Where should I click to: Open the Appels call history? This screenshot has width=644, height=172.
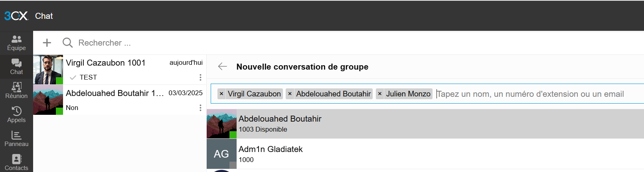coord(16,115)
